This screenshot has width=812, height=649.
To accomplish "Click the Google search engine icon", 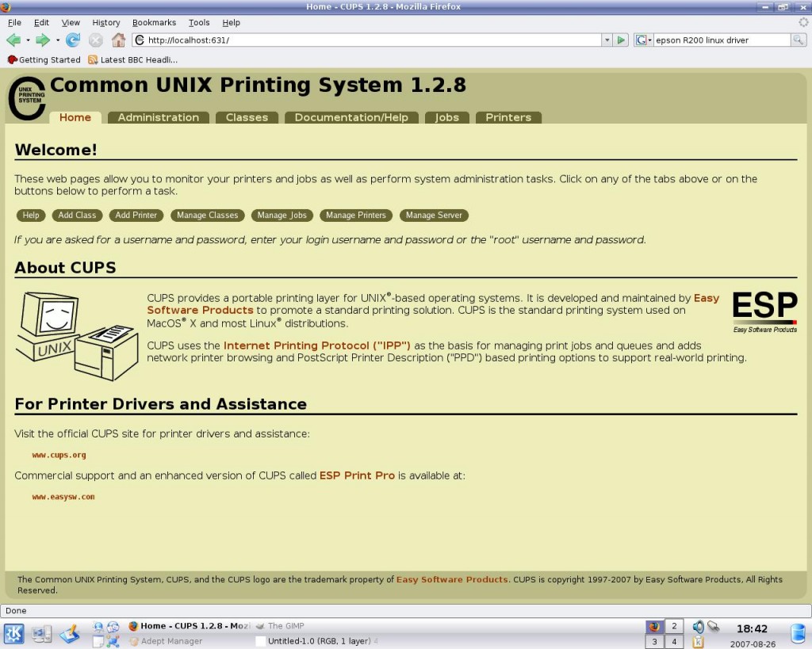I will (x=641, y=40).
